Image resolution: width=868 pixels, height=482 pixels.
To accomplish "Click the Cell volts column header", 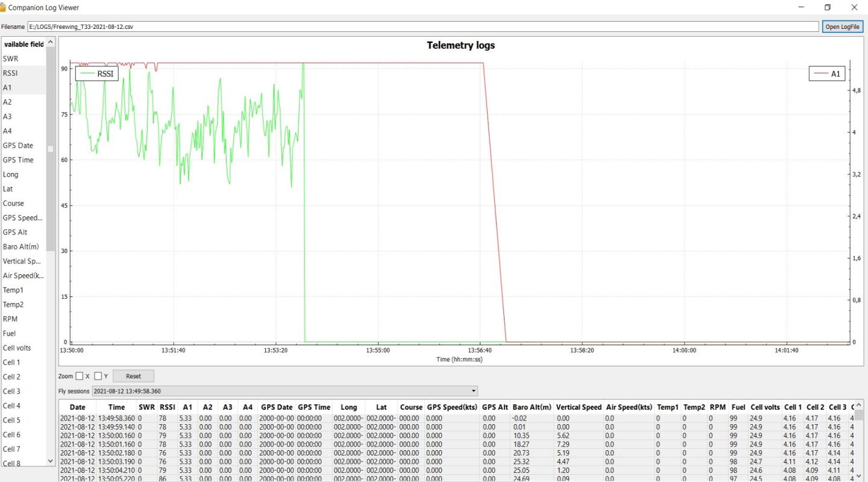I will tap(765, 407).
